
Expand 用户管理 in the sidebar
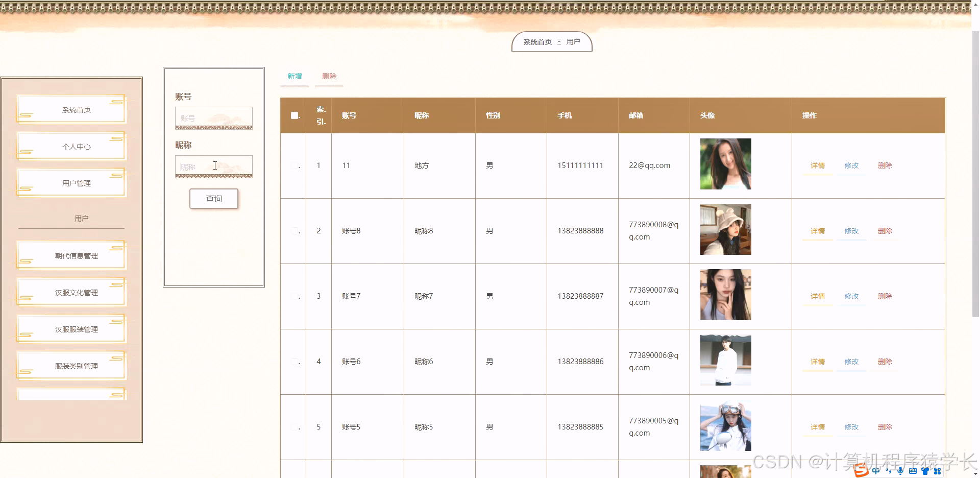pos(71,183)
